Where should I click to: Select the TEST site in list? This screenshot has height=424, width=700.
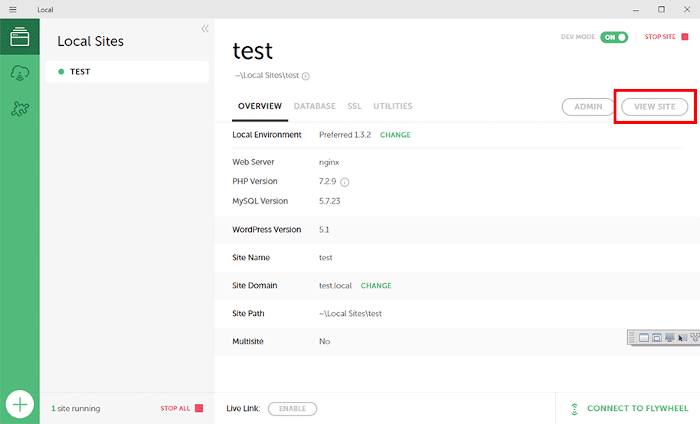tap(127, 71)
